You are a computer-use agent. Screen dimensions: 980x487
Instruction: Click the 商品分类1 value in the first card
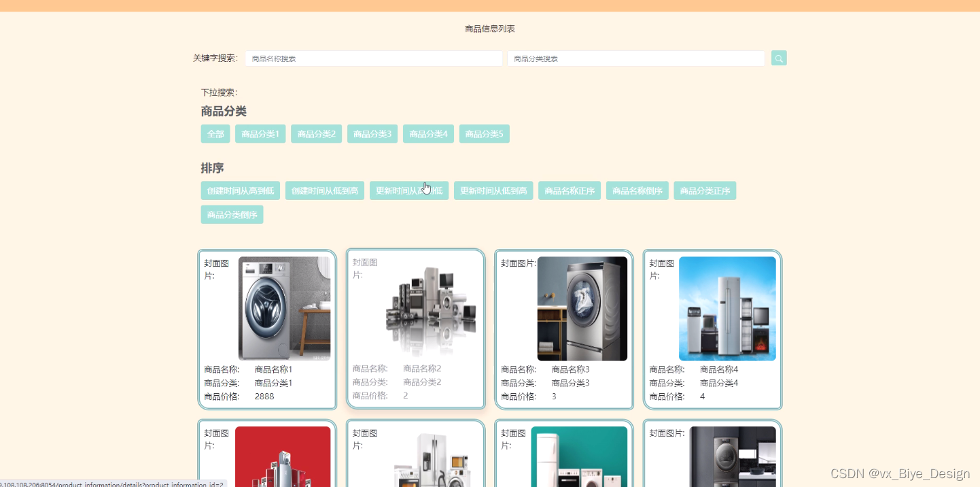[x=273, y=383]
